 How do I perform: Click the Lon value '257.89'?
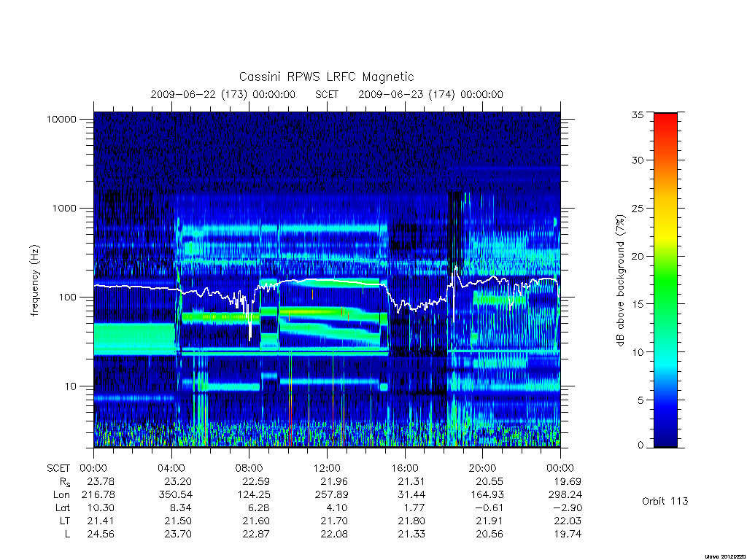point(331,495)
